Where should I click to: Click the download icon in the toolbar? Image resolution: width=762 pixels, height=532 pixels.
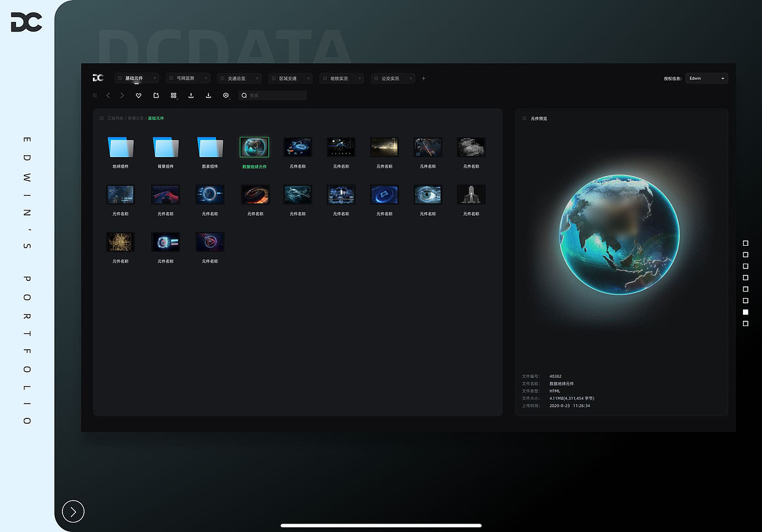tap(208, 95)
